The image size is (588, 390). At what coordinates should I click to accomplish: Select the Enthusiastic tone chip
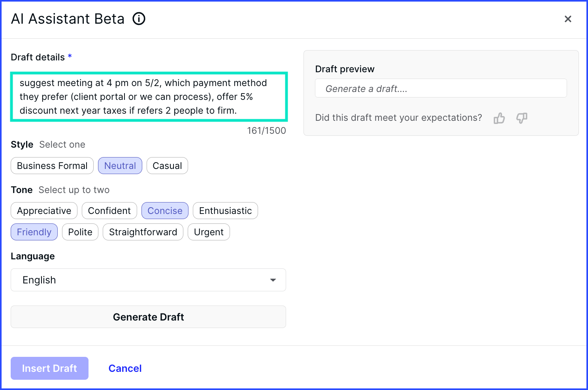pos(225,211)
